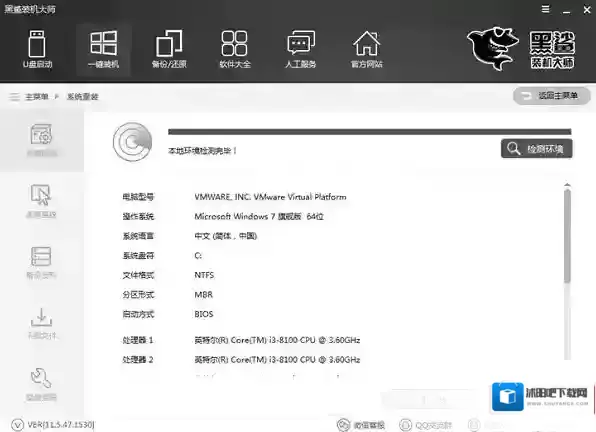596x432 pixels.
Task: Click the 处理器 1 Core i3-8100 value
Action: (x=277, y=340)
